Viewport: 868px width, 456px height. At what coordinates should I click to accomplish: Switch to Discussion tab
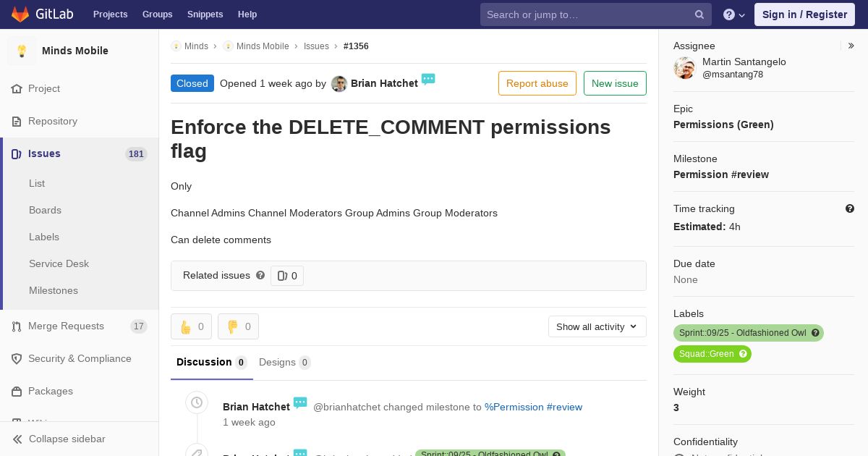pyautogui.click(x=212, y=362)
